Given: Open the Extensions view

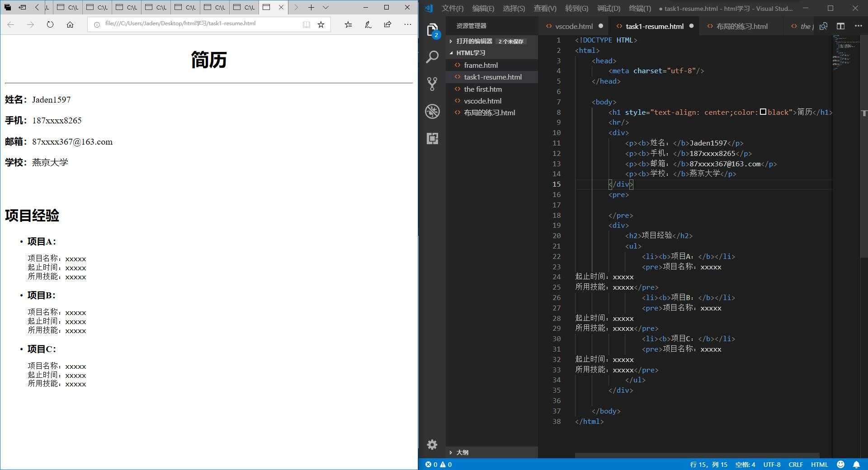Looking at the screenshot, I should 432,138.
